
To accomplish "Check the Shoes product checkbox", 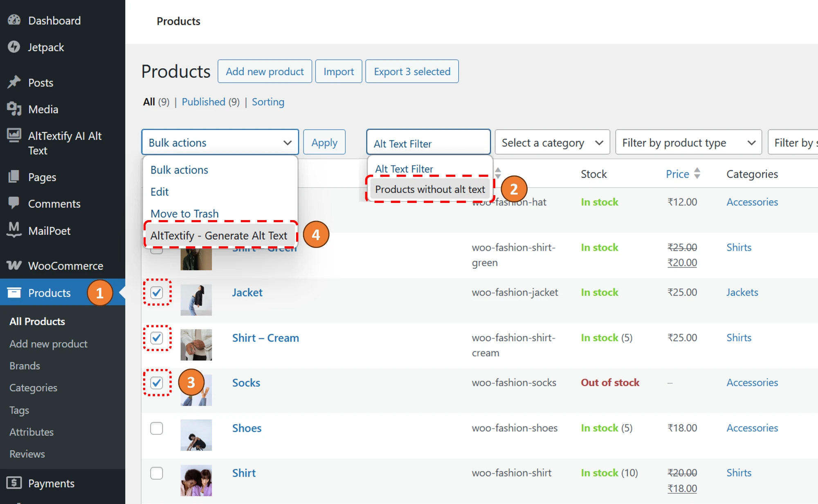I will pos(157,428).
